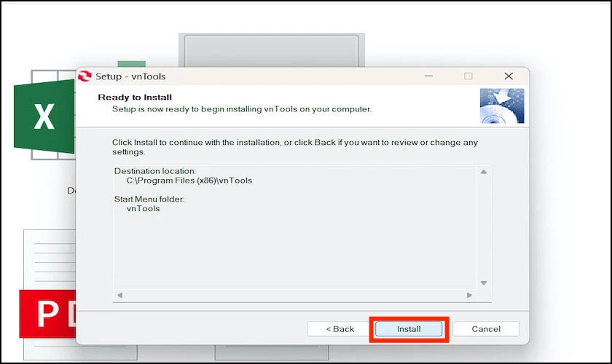Viewport: 612px width, 364px height.
Task: Go back with the < Back button
Action: (340, 329)
